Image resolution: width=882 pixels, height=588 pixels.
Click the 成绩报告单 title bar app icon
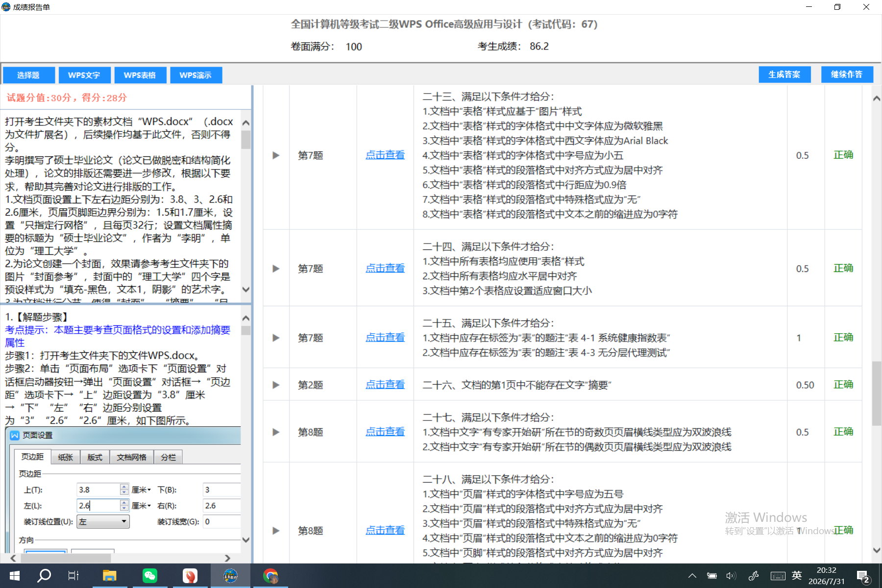point(6,7)
